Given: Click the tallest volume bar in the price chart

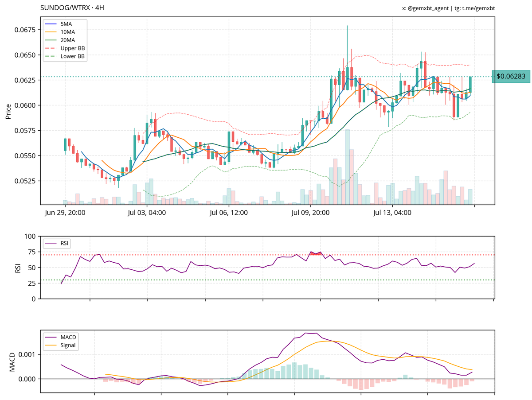Looking at the screenshot, I should pyautogui.click(x=348, y=167).
